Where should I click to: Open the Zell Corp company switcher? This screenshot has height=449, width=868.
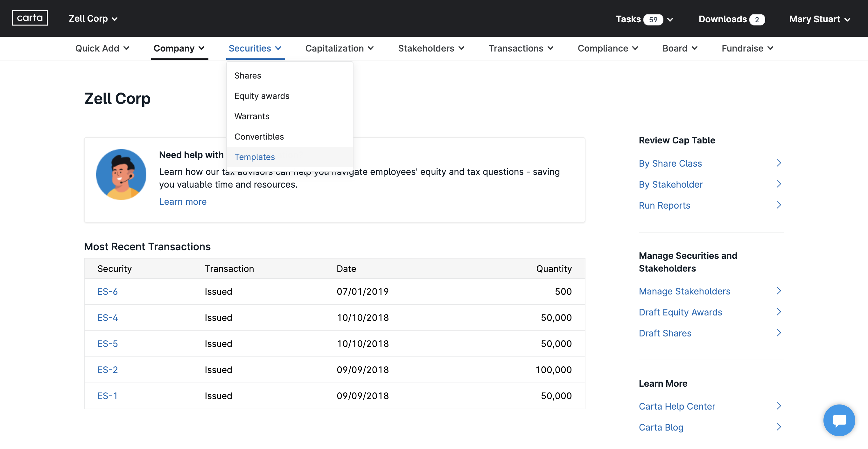click(x=93, y=18)
